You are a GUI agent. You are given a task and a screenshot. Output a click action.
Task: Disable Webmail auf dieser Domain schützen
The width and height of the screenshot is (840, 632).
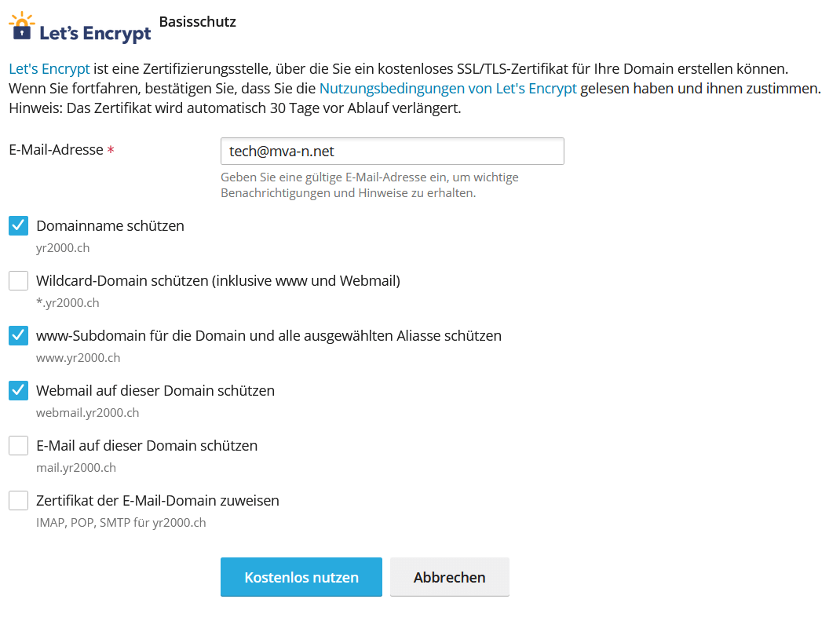pos(19,391)
